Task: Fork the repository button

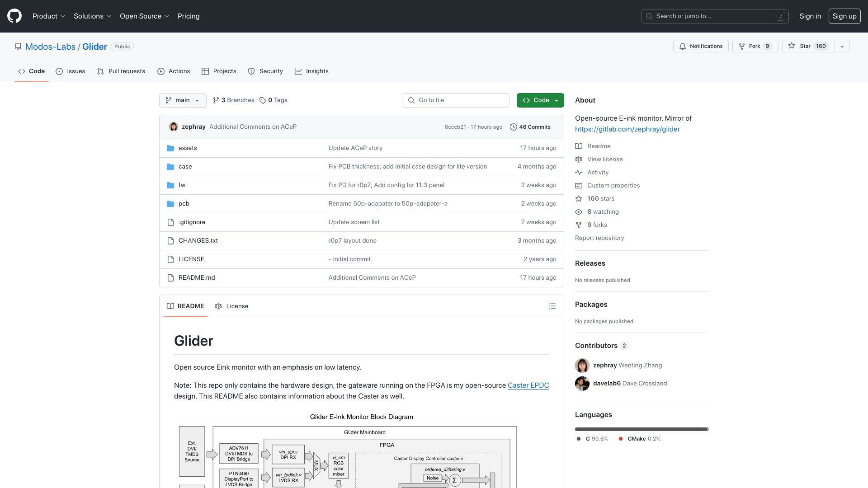Action: pos(755,46)
